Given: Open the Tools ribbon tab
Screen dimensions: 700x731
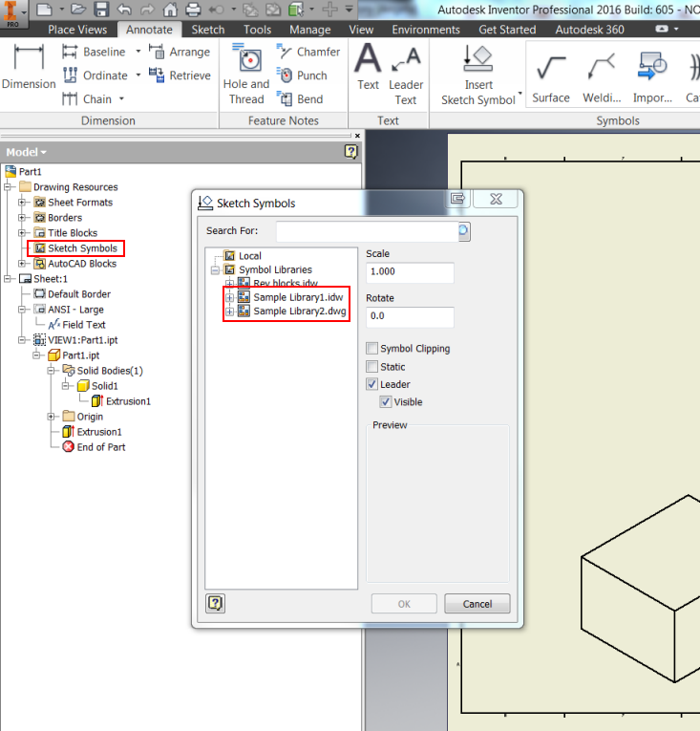Looking at the screenshot, I should [257, 30].
